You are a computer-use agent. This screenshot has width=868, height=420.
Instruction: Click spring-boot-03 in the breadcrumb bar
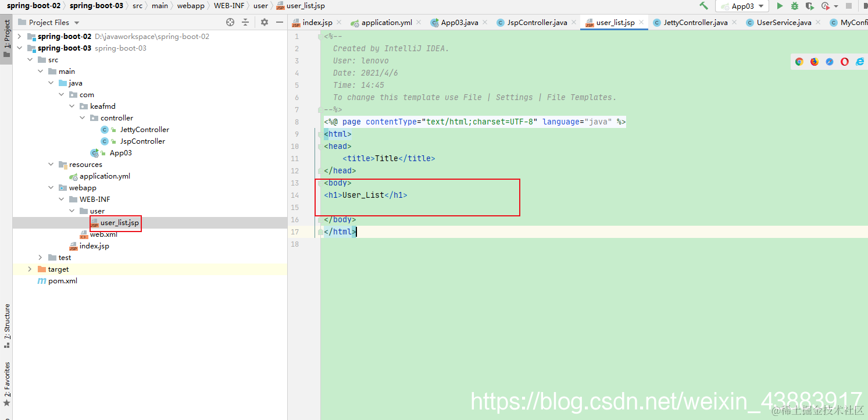pos(97,5)
